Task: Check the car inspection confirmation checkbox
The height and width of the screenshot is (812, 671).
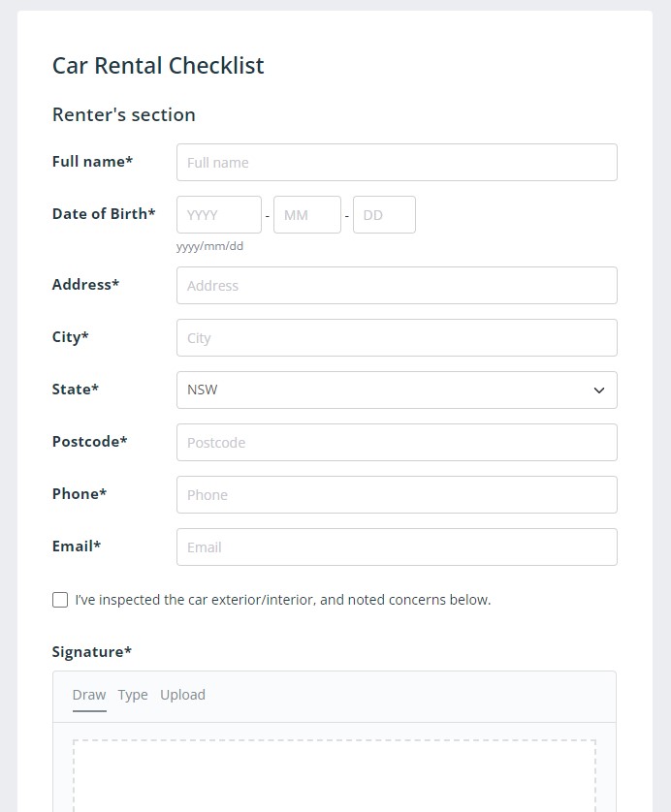Action: tap(60, 600)
